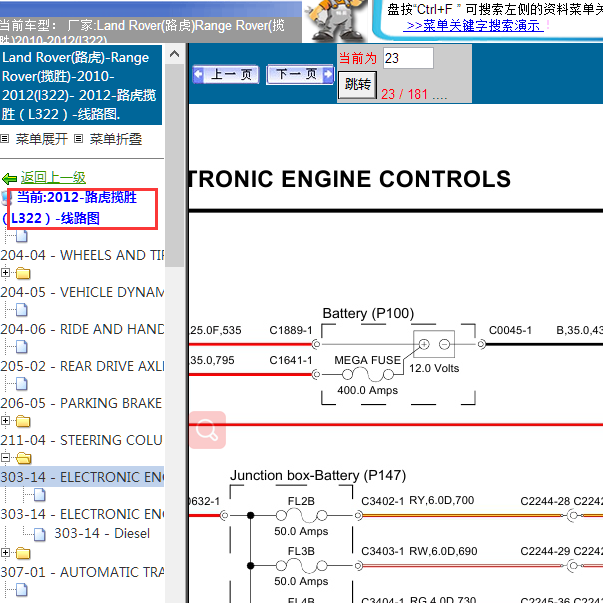603x603 pixels.
Task: Open 204-06 - RIDE AND HANDLING entry
Action: click(x=82, y=329)
